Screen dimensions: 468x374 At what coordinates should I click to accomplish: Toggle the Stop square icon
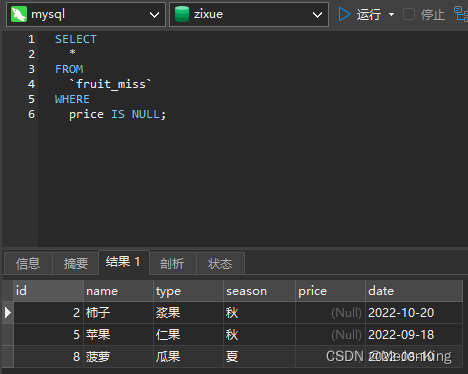[x=409, y=14]
